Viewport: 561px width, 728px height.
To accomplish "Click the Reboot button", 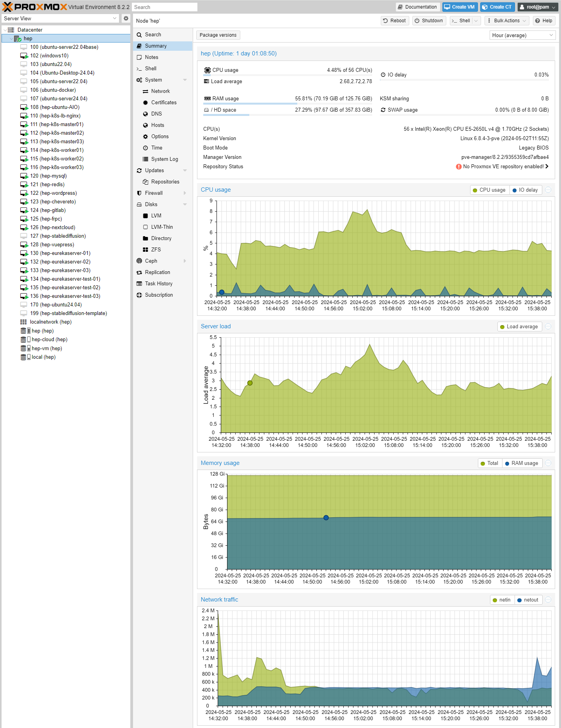I will [395, 21].
